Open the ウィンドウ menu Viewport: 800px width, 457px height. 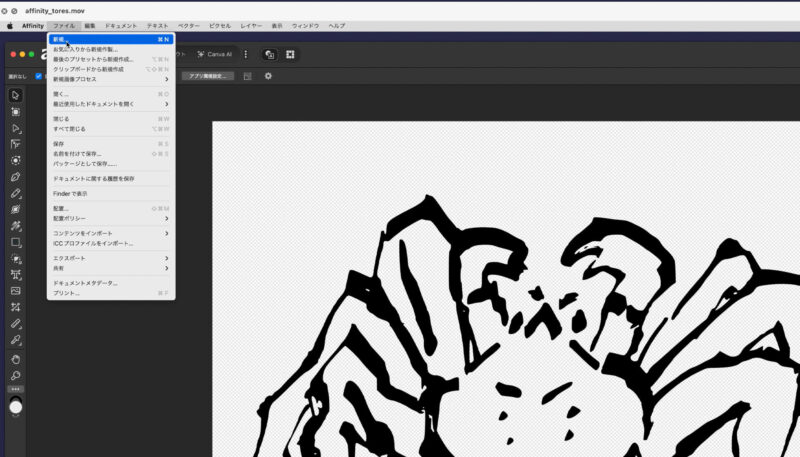306,26
